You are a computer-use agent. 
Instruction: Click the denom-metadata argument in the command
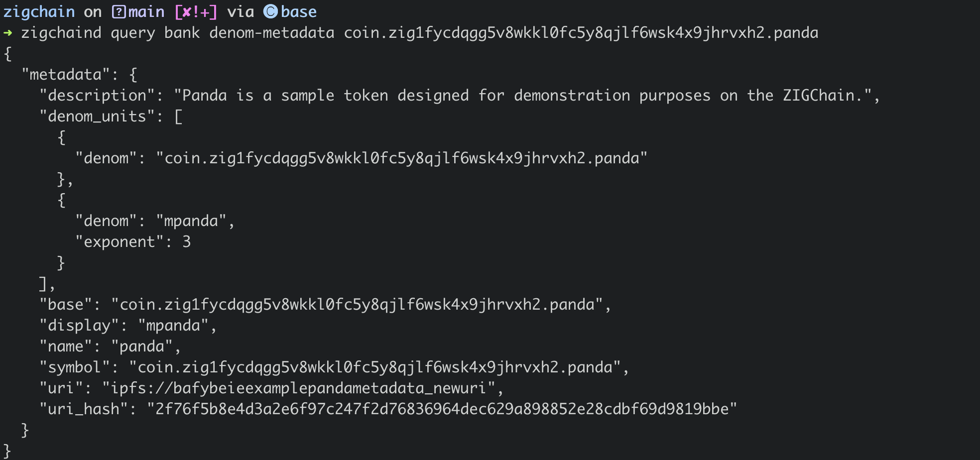(272, 33)
